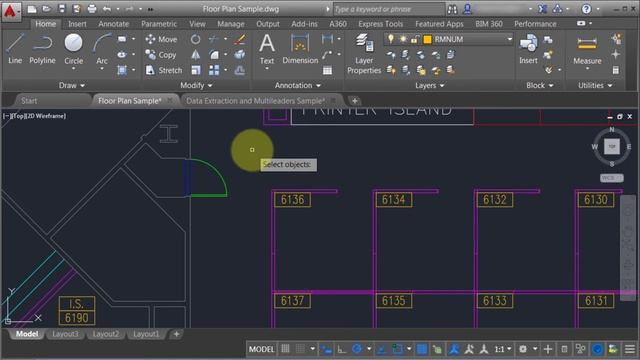Expand the Layers panel
The image size is (640, 360).
pyautogui.click(x=429, y=85)
